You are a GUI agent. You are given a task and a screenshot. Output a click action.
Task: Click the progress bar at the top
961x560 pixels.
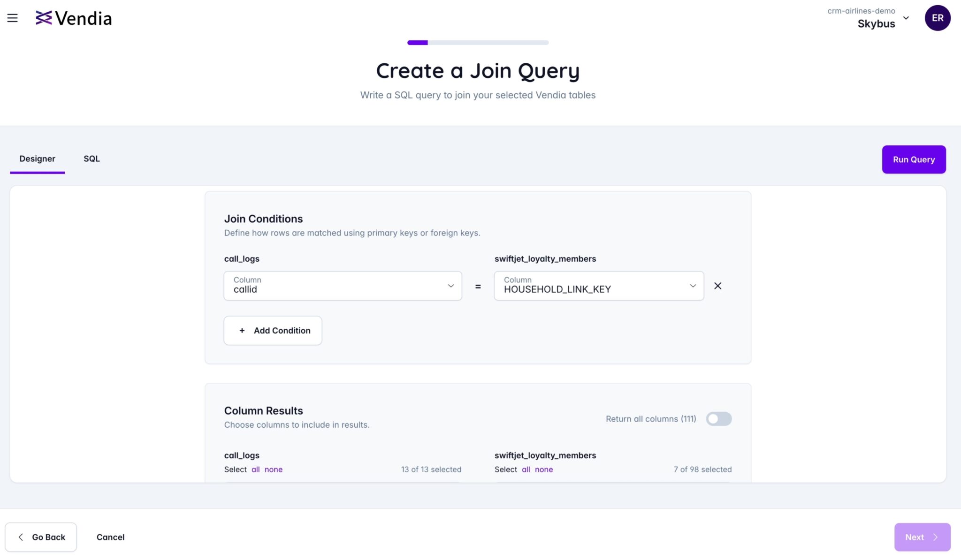(x=477, y=42)
